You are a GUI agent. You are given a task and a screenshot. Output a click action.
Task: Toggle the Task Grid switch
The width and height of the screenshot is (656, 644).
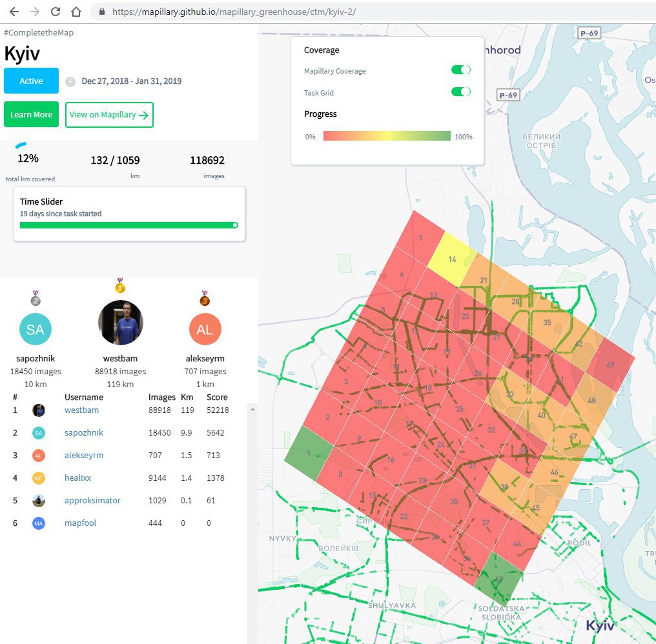point(460,92)
